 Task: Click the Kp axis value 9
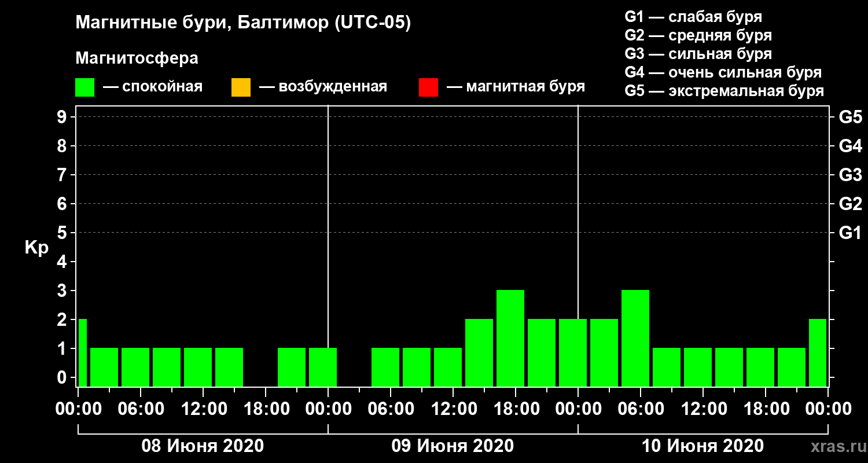coord(63,117)
